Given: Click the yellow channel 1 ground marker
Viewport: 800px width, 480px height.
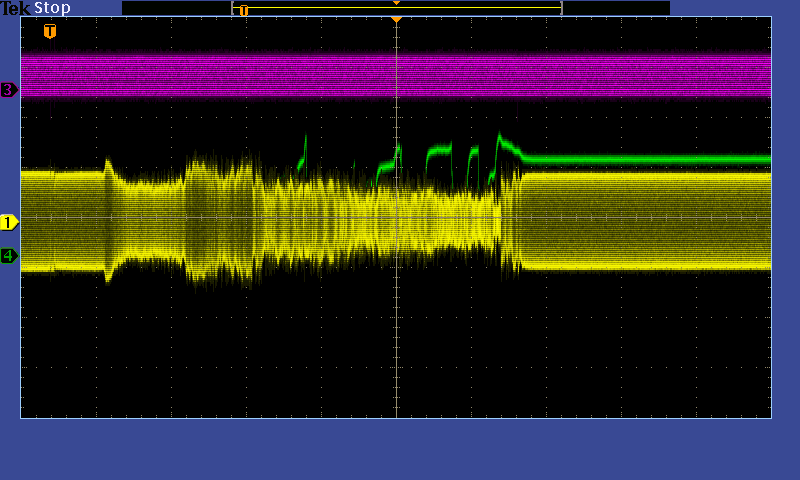Looking at the screenshot, I should 9,222.
